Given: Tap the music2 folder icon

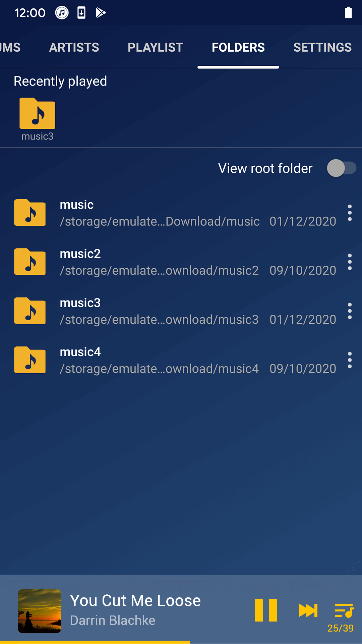Looking at the screenshot, I should click(x=30, y=262).
